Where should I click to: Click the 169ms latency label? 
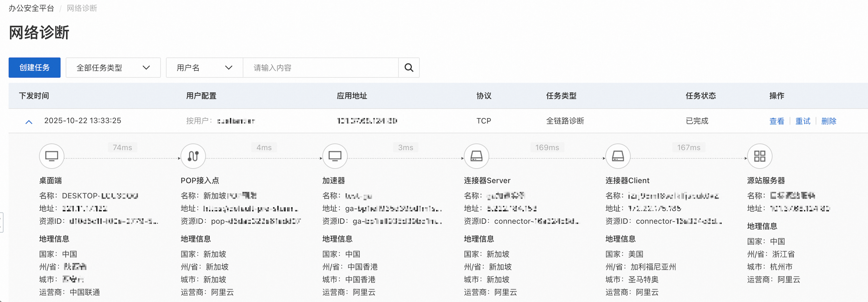(547, 148)
